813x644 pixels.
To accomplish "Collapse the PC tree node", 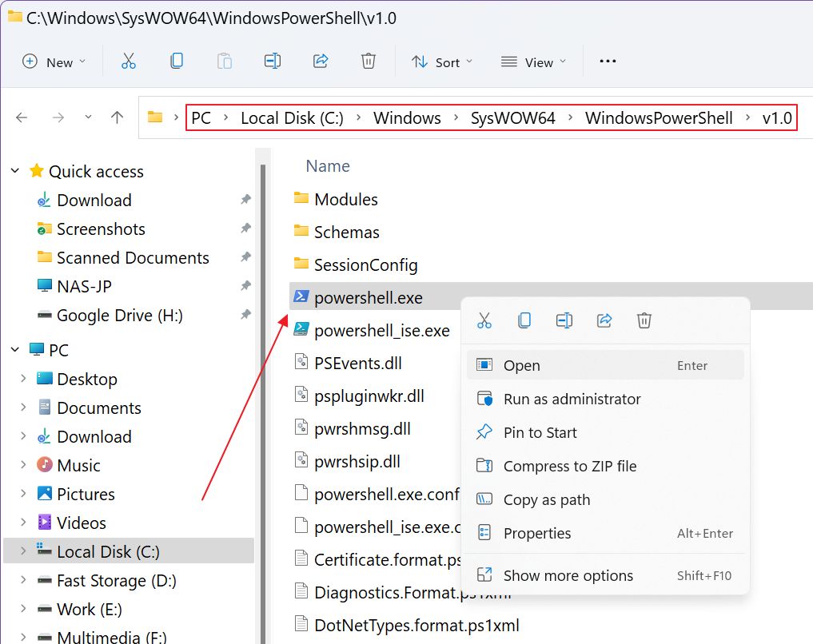I will click(x=16, y=349).
